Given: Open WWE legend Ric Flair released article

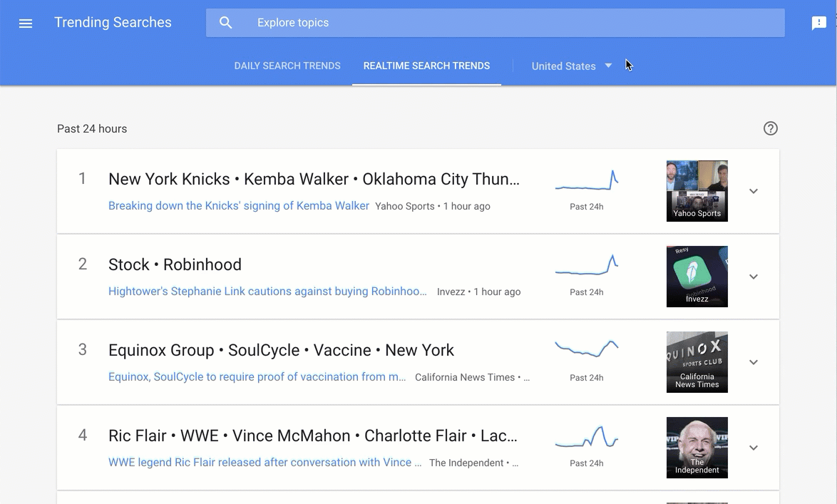Looking at the screenshot, I should (265, 462).
